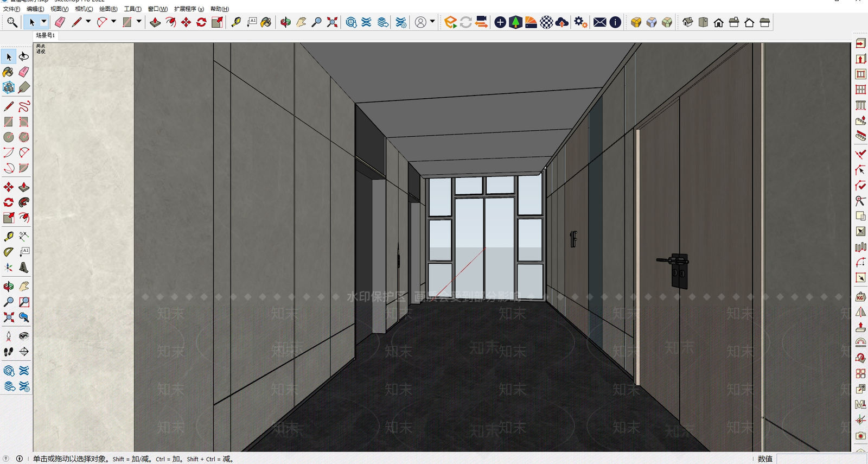Click Zoom Extents in top toolbar
The image size is (868, 464).
(332, 22)
